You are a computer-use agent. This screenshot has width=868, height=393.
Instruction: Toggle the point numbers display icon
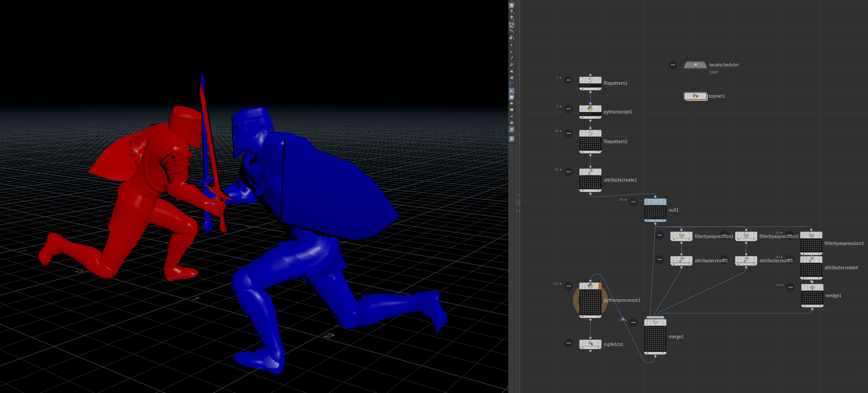point(511,64)
